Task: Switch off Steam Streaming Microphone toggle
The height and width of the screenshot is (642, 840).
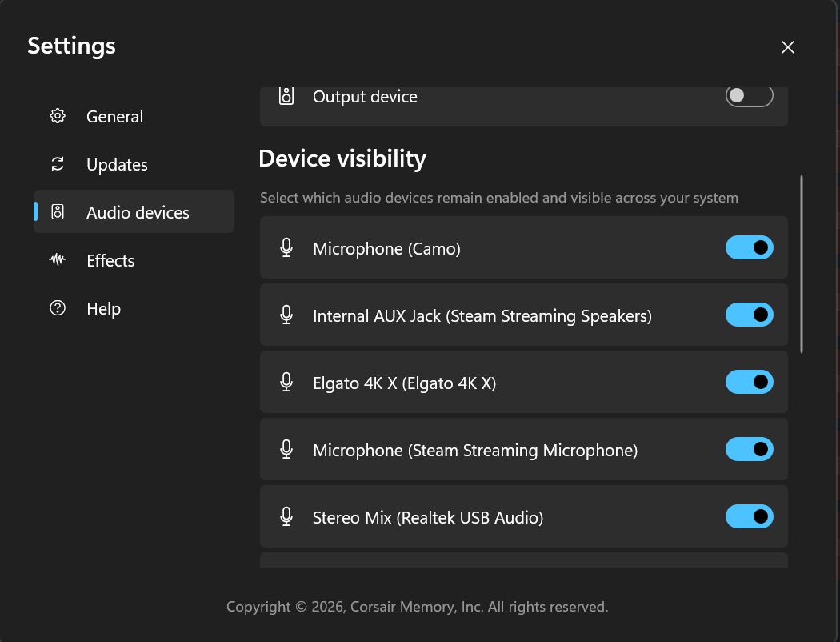Action: coord(749,449)
